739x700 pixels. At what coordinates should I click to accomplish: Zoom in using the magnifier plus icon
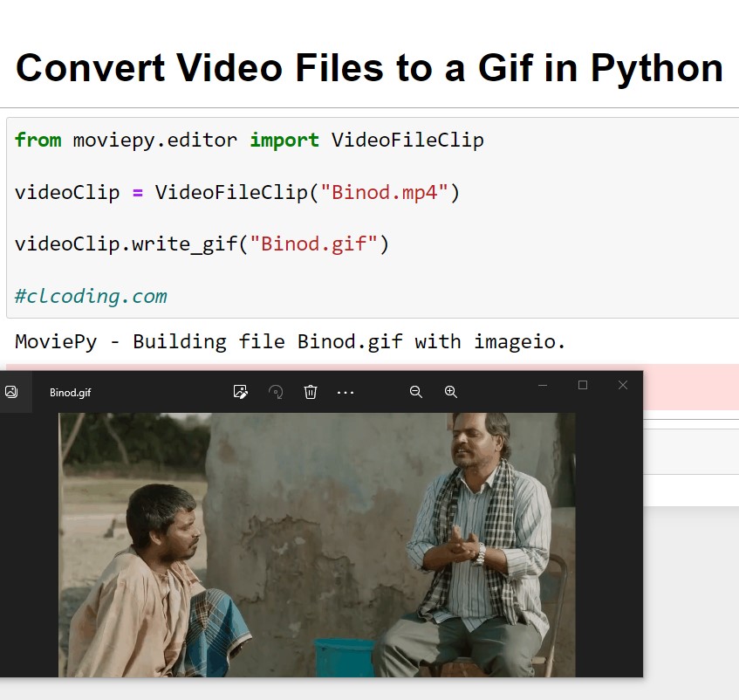(x=451, y=392)
